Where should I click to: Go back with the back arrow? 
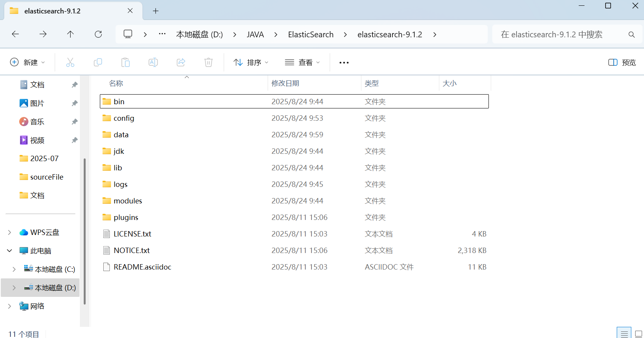tap(15, 34)
